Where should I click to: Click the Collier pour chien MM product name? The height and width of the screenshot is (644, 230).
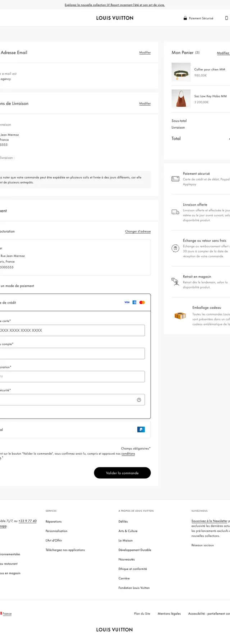(x=210, y=69)
